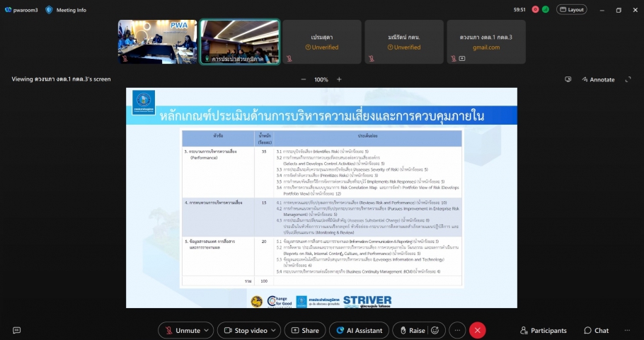Screen dimensions: 644x340
Task: Click the pop-out shared content icon
Action: click(568, 79)
